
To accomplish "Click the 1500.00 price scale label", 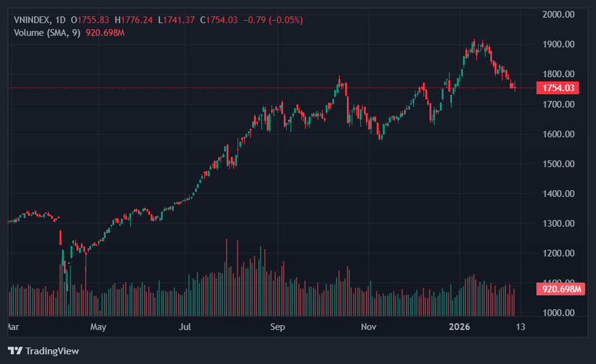I will (558, 163).
